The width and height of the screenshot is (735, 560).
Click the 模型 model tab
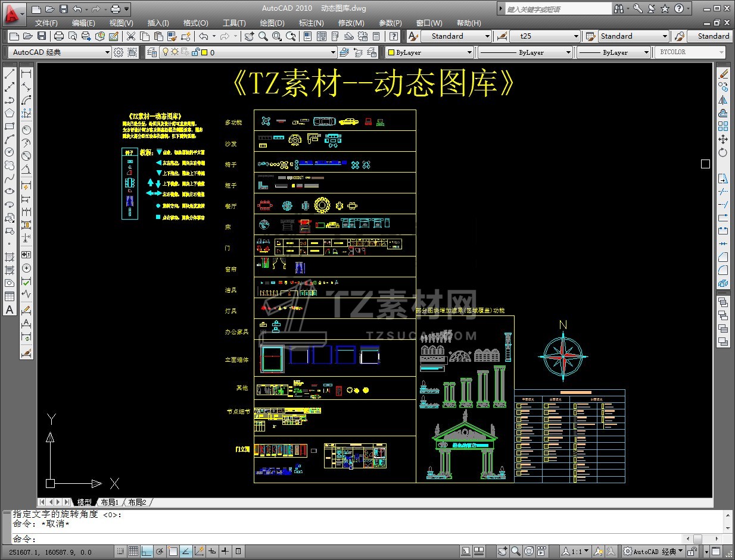(x=85, y=502)
